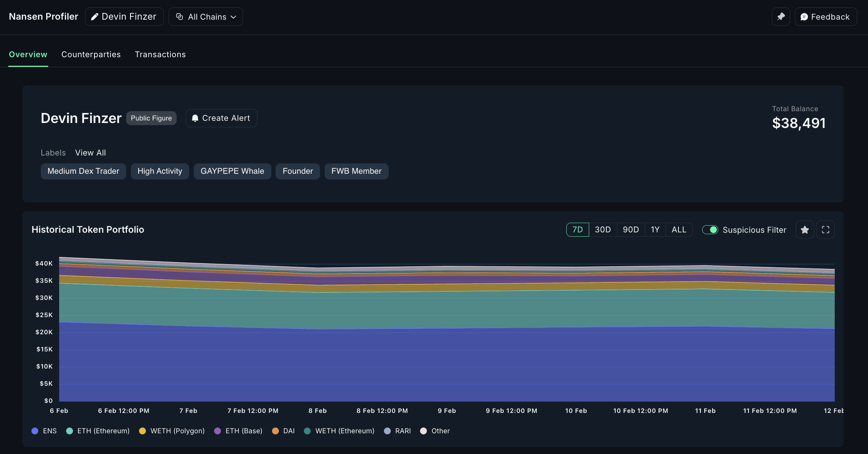This screenshot has width=868, height=454.
Task: Expand chart to fullscreen
Action: (825, 230)
